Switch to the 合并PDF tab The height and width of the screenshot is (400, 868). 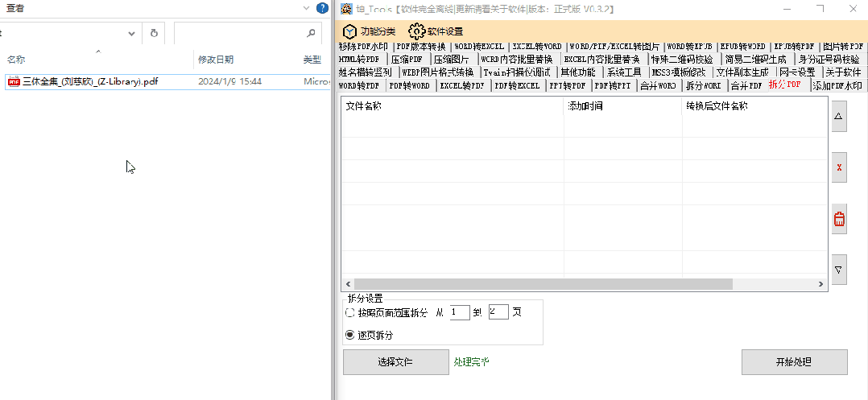tap(746, 86)
